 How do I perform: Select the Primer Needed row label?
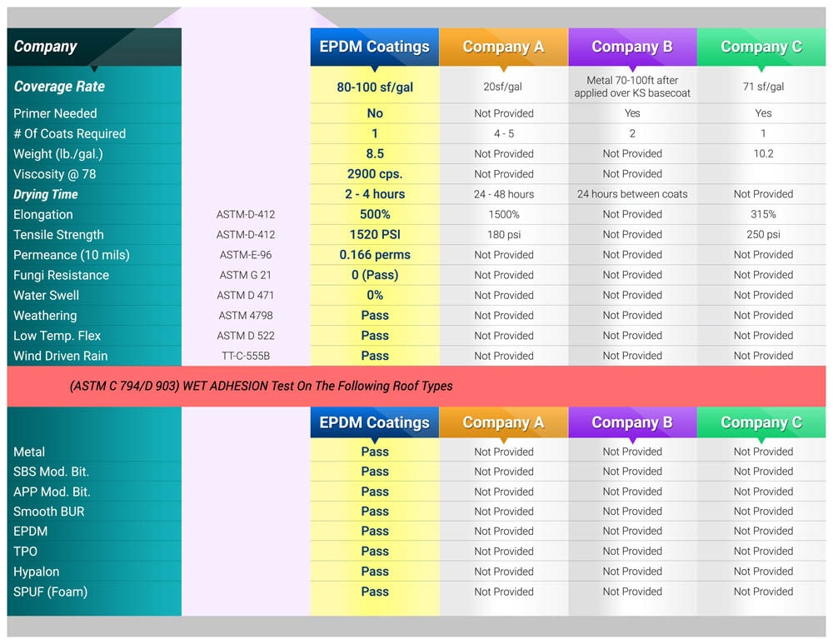55,113
